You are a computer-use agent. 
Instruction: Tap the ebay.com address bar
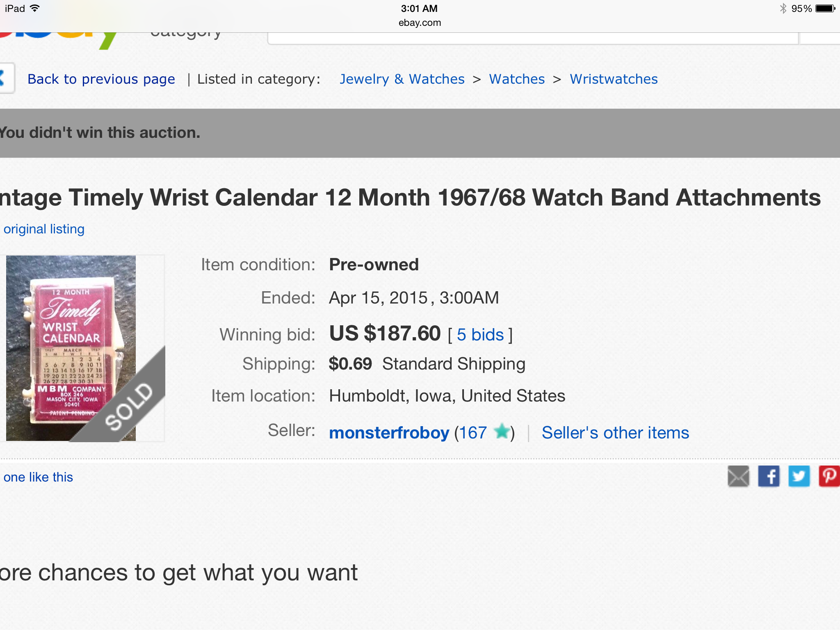tap(420, 23)
